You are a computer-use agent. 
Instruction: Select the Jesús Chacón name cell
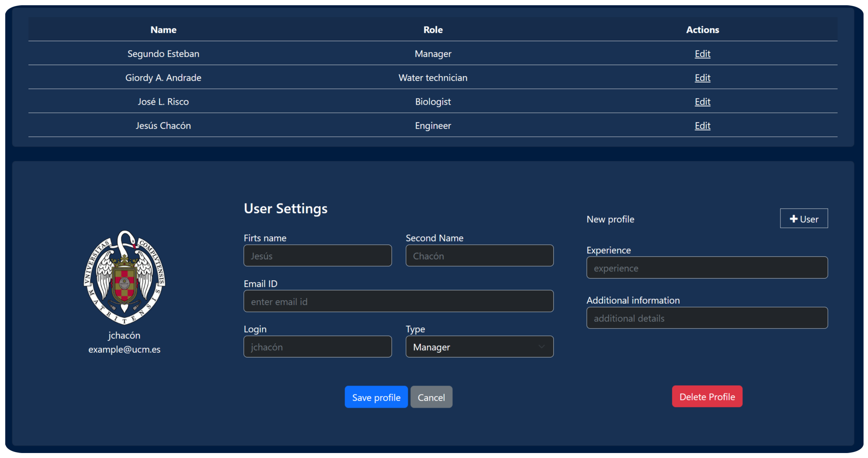pos(163,125)
